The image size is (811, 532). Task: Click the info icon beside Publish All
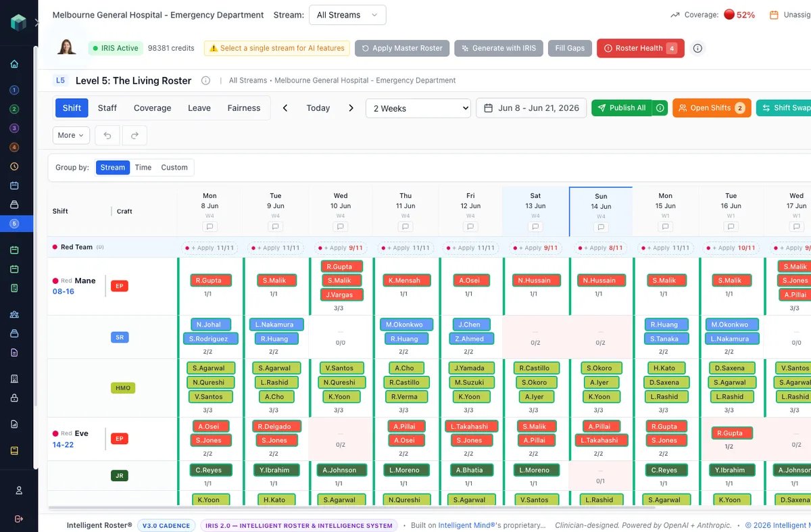(x=660, y=107)
